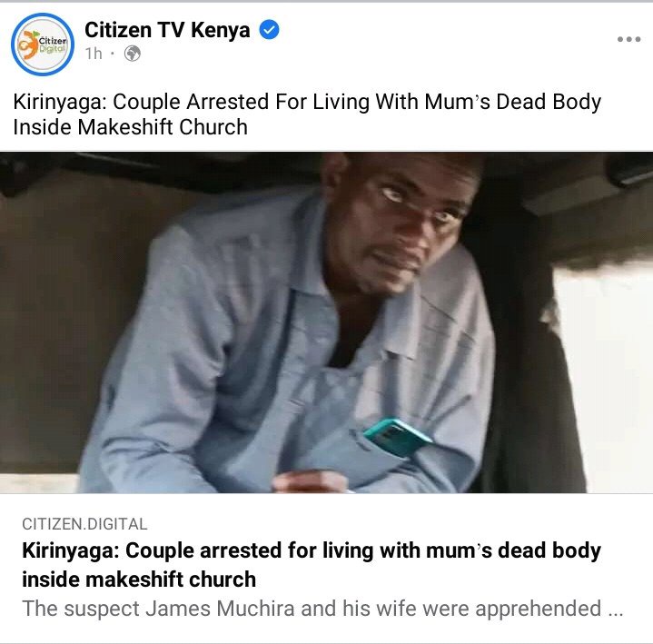Open the bold Kirinyaga headline link

[312, 564]
